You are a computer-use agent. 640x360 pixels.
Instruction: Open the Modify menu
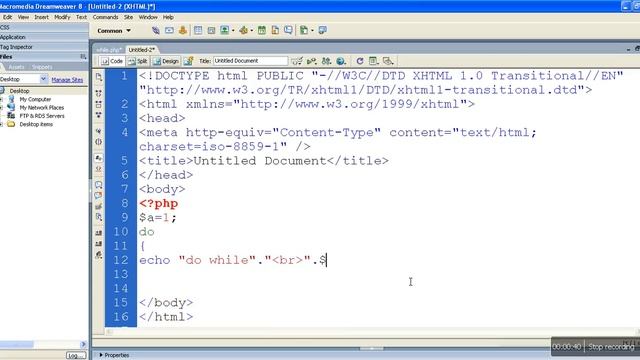[62, 17]
